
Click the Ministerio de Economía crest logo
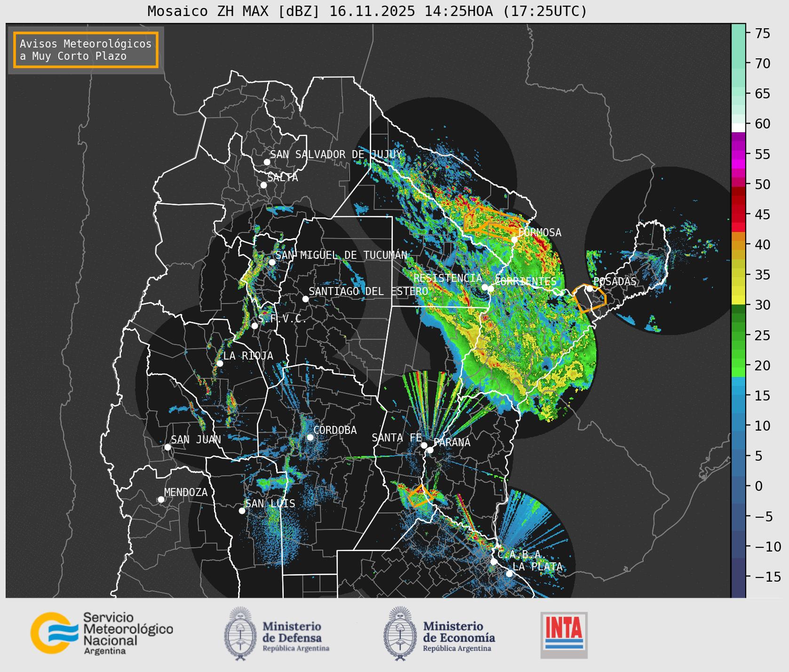401,633
